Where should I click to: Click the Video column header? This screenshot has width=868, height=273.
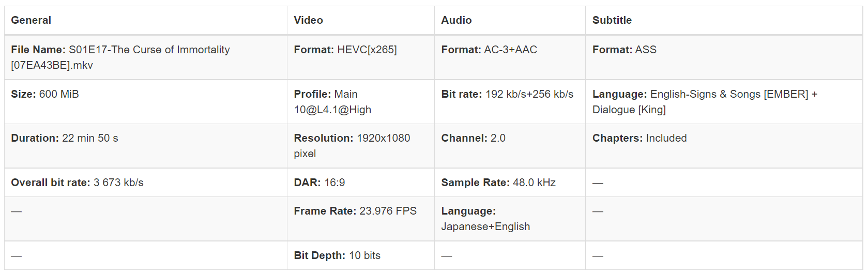(x=308, y=20)
